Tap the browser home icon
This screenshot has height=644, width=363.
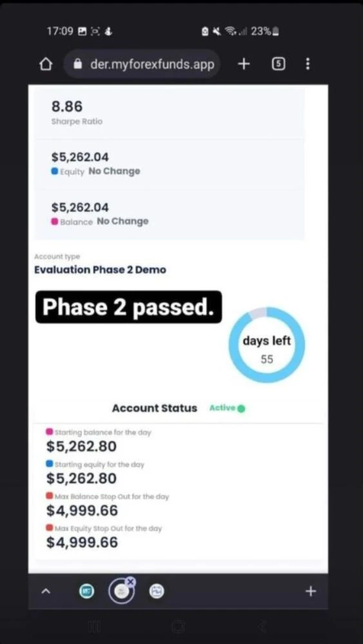click(x=46, y=64)
